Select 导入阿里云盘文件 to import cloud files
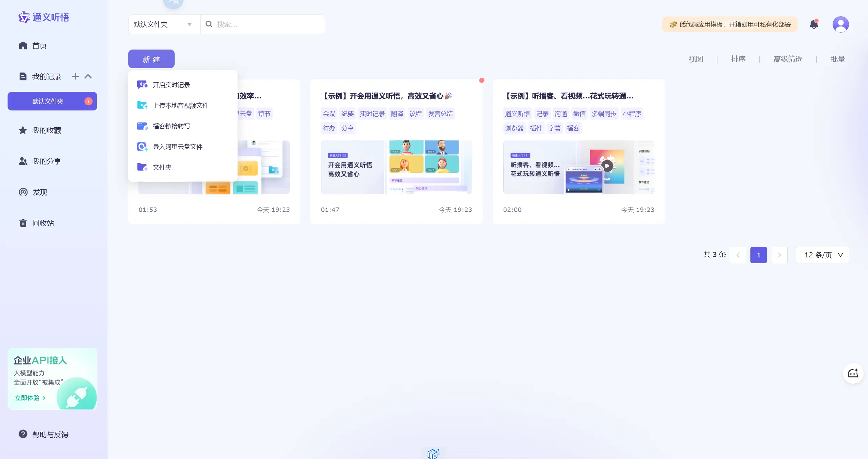This screenshot has height=459, width=868. coord(178,146)
